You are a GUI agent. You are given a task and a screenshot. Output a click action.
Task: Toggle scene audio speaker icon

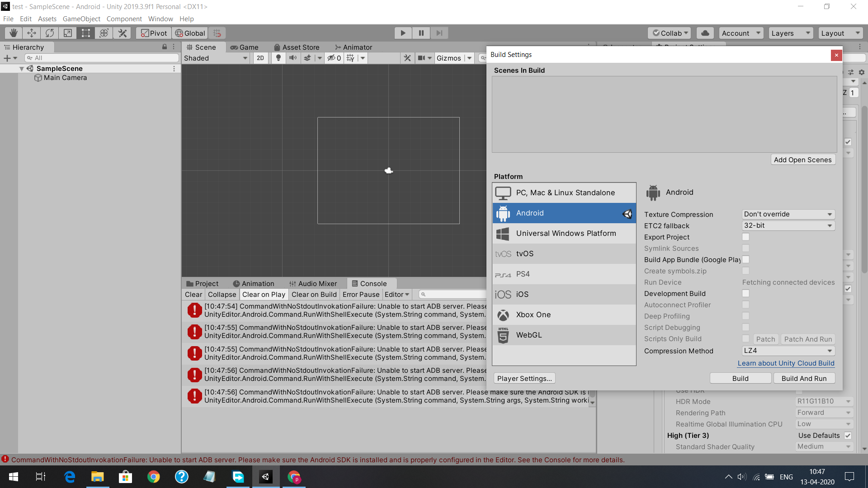pos(293,58)
